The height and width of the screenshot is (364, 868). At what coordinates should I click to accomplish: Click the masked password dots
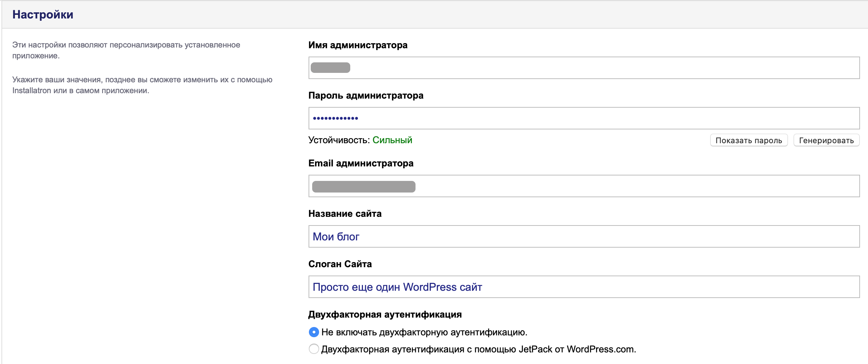[x=335, y=118]
